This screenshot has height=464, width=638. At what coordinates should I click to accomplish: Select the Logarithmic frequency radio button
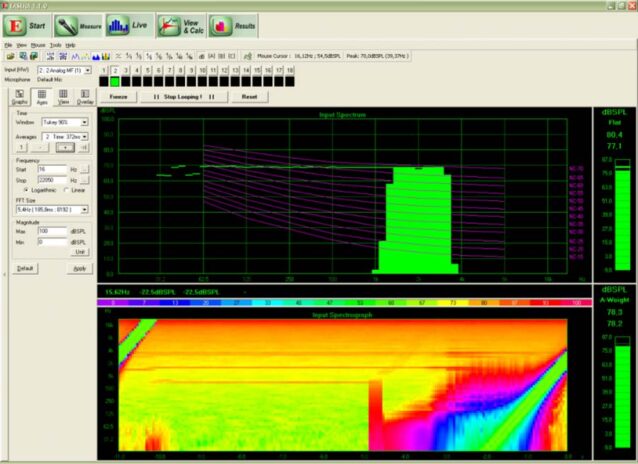pyautogui.click(x=26, y=190)
